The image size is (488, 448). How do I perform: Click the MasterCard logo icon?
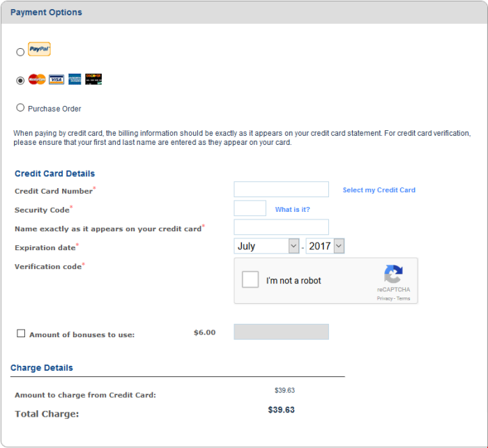(37, 79)
